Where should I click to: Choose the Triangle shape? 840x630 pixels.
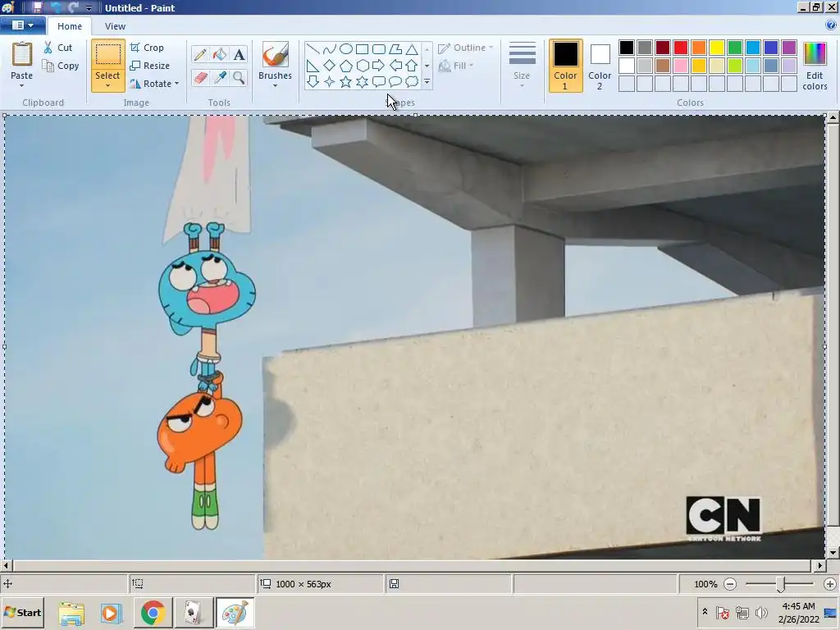(412, 49)
